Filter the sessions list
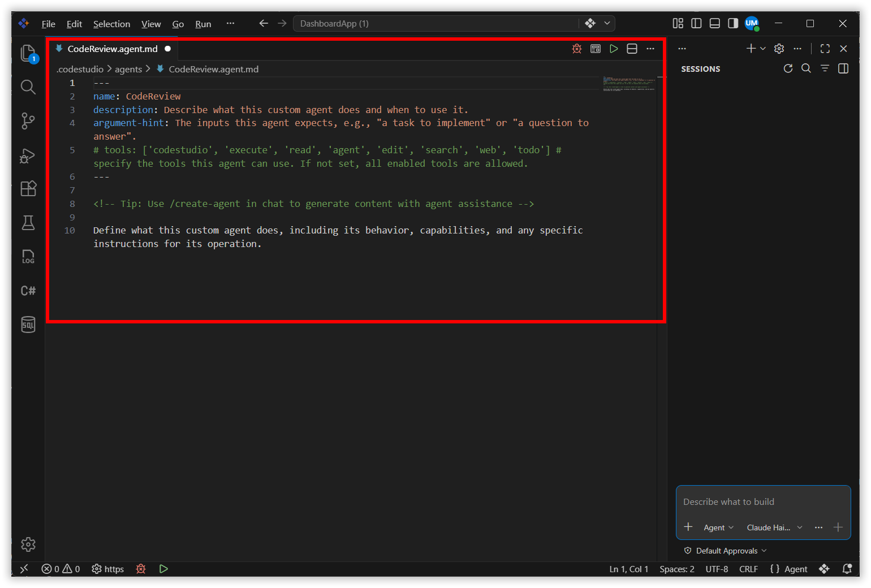The image size is (871, 588). [825, 68]
